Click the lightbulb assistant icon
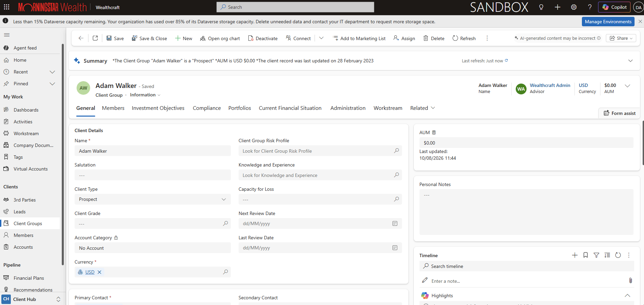 541,7
